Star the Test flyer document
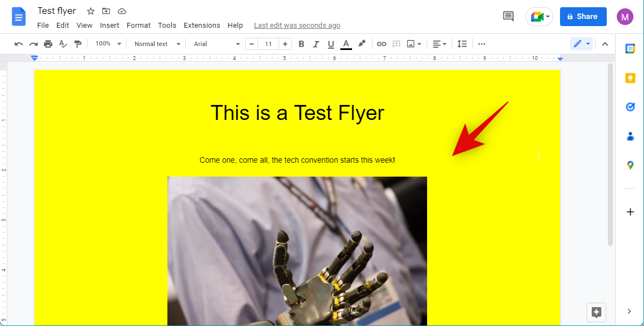The width and height of the screenshot is (644, 326). point(91,11)
